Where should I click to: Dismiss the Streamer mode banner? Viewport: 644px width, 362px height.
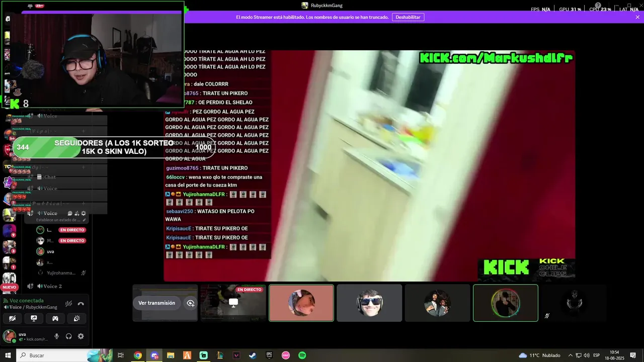[637, 17]
